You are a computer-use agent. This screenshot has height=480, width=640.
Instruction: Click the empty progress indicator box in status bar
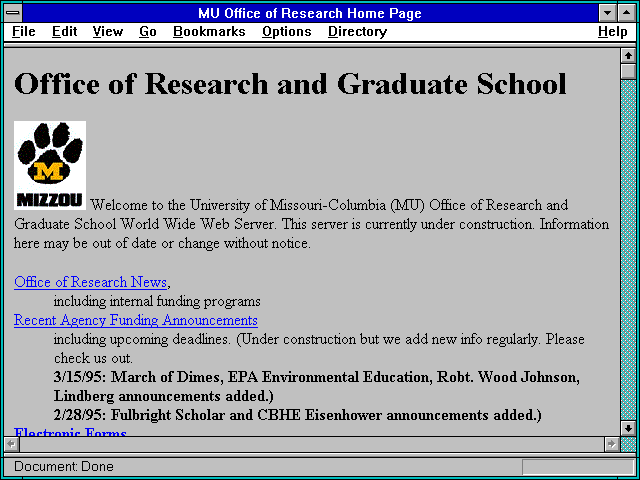(x=578, y=467)
